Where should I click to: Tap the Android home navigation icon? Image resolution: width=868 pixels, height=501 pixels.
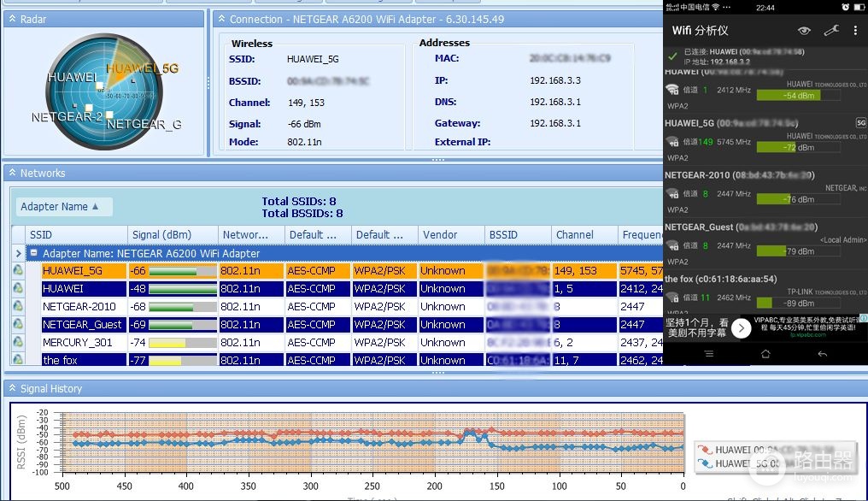[765, 354]
